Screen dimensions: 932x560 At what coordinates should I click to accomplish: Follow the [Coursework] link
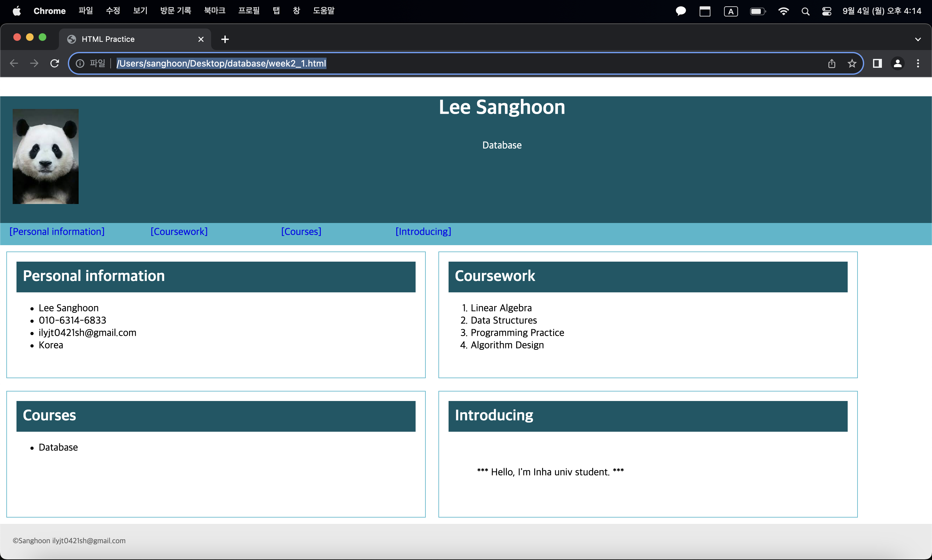(x=179, y=231)
